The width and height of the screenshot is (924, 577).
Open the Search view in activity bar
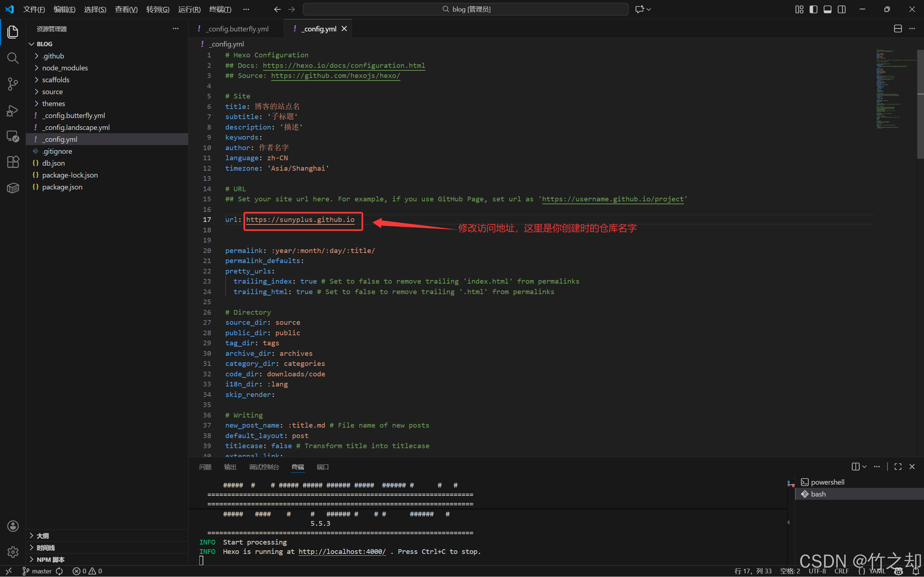(13, 58)
